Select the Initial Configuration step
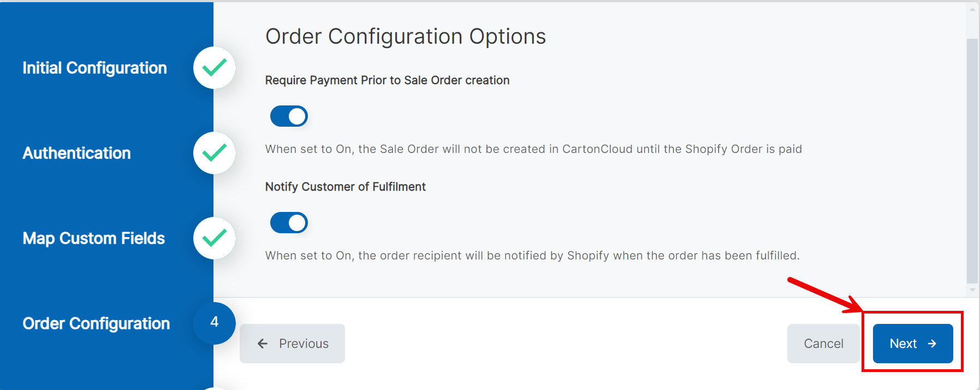 click(x=94, y=68)
